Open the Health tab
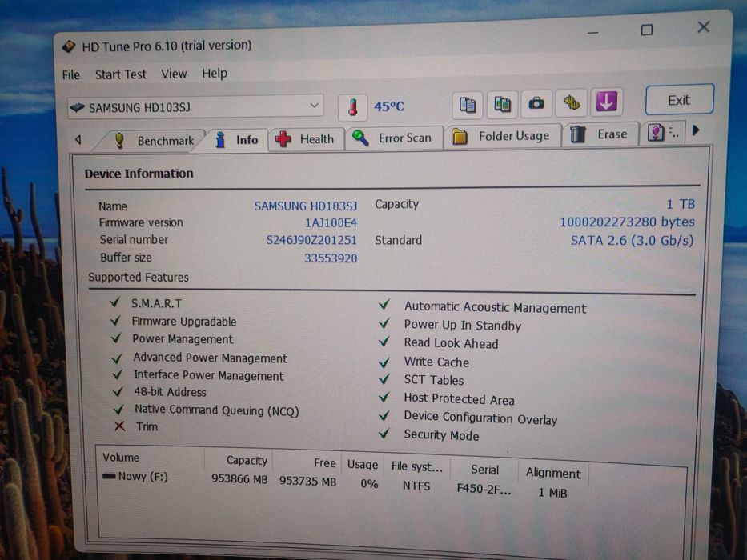The height and width of the screenshot is (560, 747). point(305,139)
